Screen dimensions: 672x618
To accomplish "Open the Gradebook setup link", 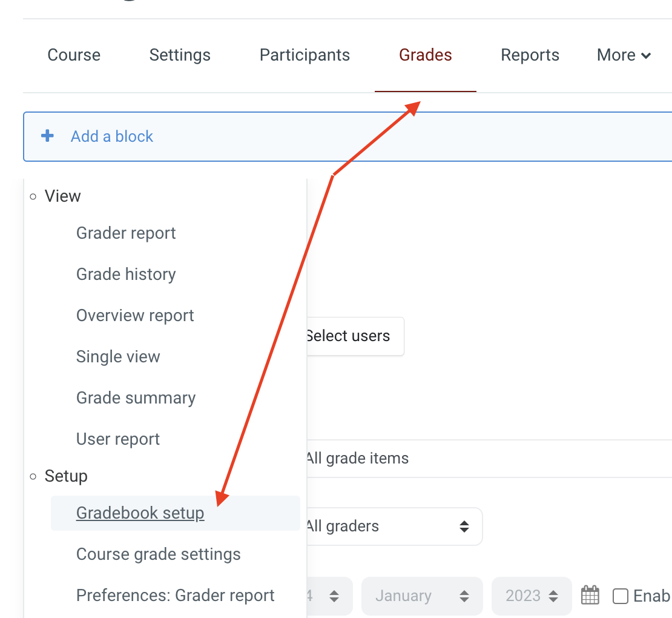I will pos(140,513).
